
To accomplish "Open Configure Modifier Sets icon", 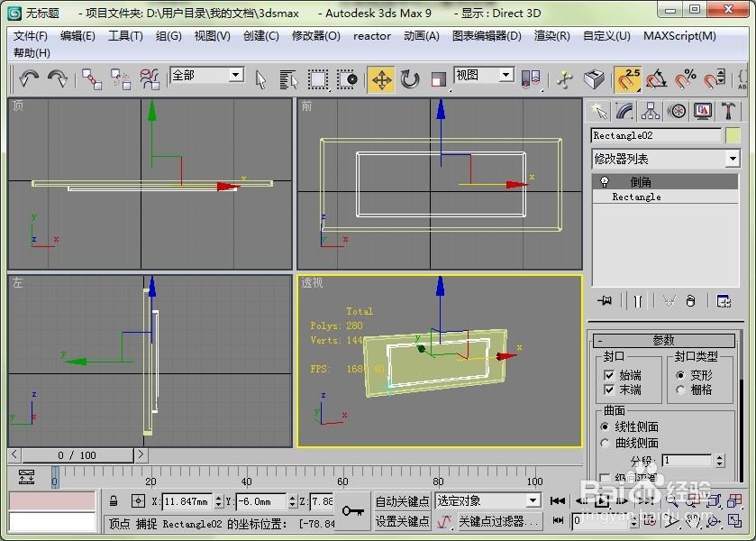I will click(724, 301).
